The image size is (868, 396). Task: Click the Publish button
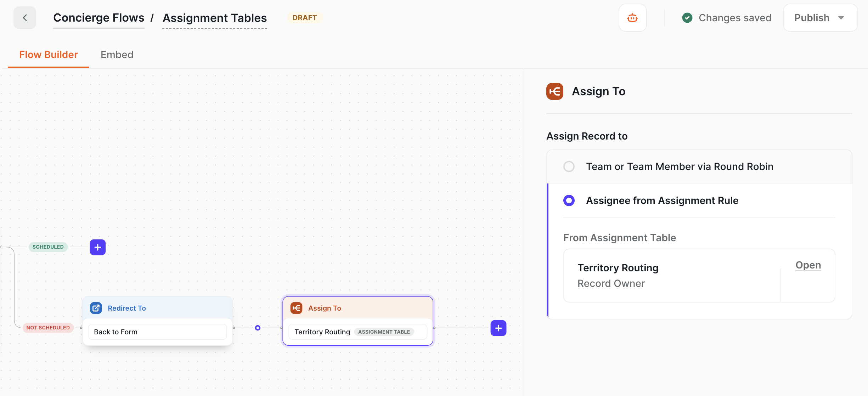821,18
